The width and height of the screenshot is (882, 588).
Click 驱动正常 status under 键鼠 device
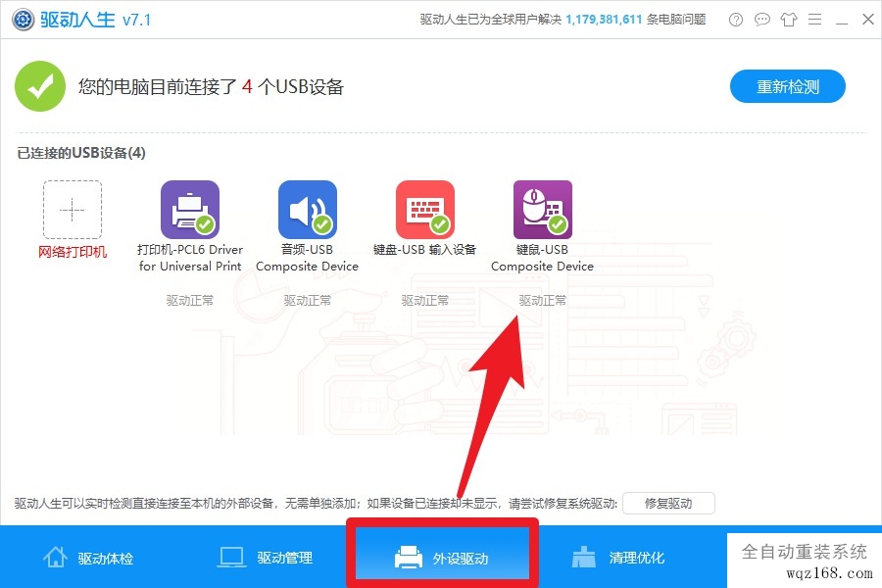coord(543,301)
